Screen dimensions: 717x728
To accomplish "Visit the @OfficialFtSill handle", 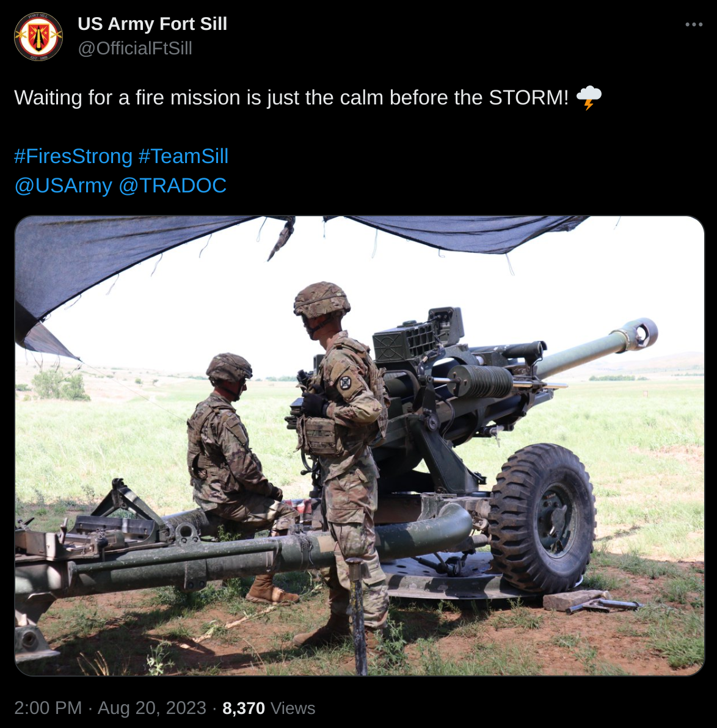I will (x=135, y=48).
